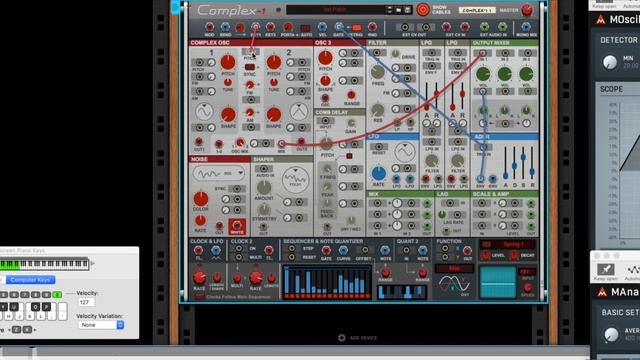Screen dimensions: 640x360
Task: Open the Function type display selector
Action: 455,268
